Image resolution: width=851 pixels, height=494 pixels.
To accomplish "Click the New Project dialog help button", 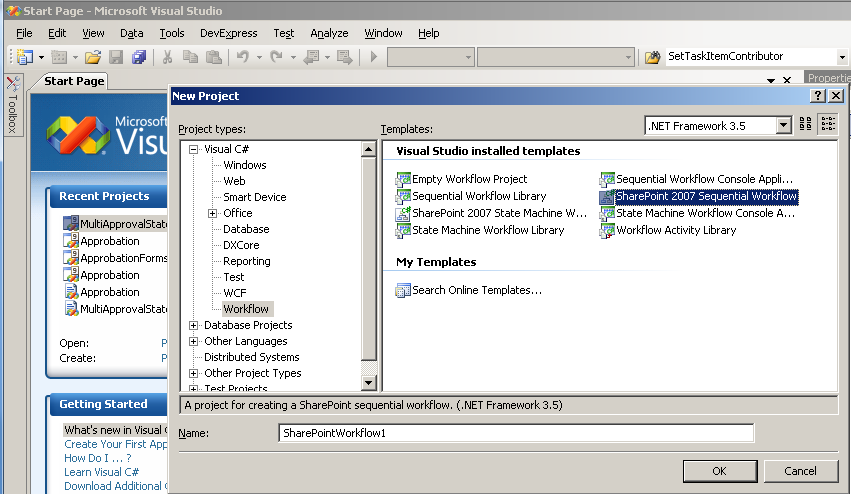I will click(x=817, y=96).
